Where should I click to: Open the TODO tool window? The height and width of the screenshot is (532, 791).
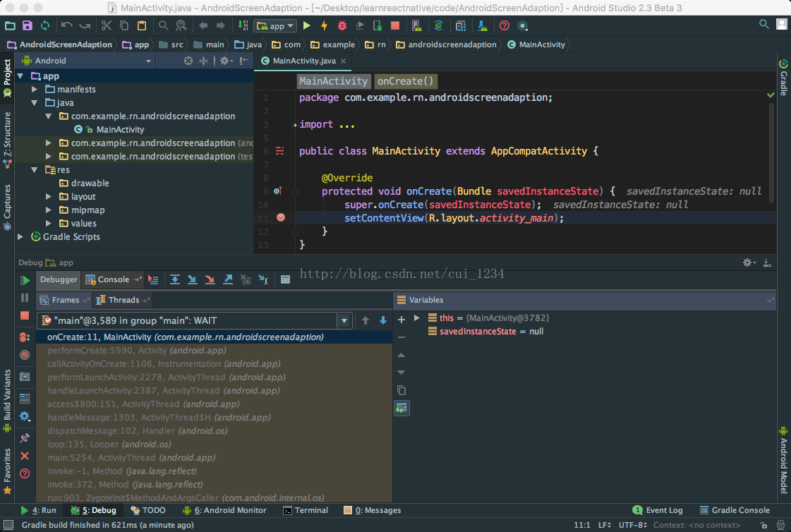pyautogui.click(x=147, y=510)
